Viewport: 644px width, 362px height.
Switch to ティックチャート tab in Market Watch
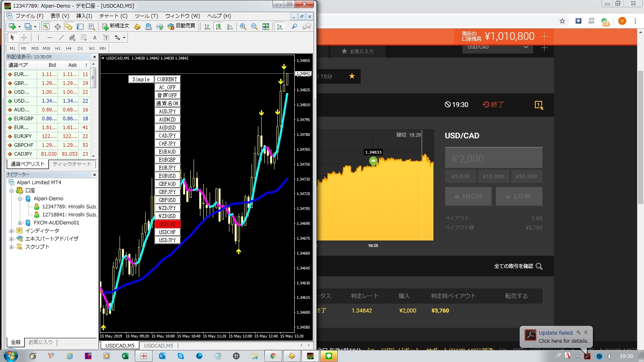(72, 164)
